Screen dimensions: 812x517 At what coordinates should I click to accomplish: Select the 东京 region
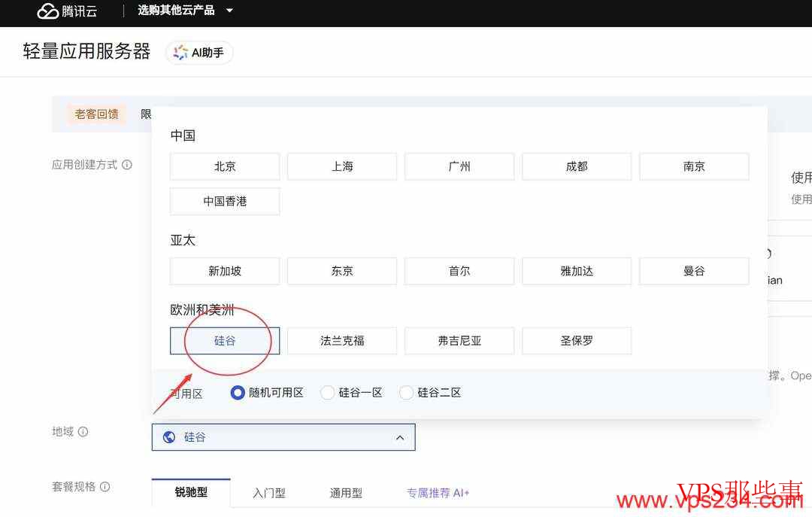pos(342,271)
